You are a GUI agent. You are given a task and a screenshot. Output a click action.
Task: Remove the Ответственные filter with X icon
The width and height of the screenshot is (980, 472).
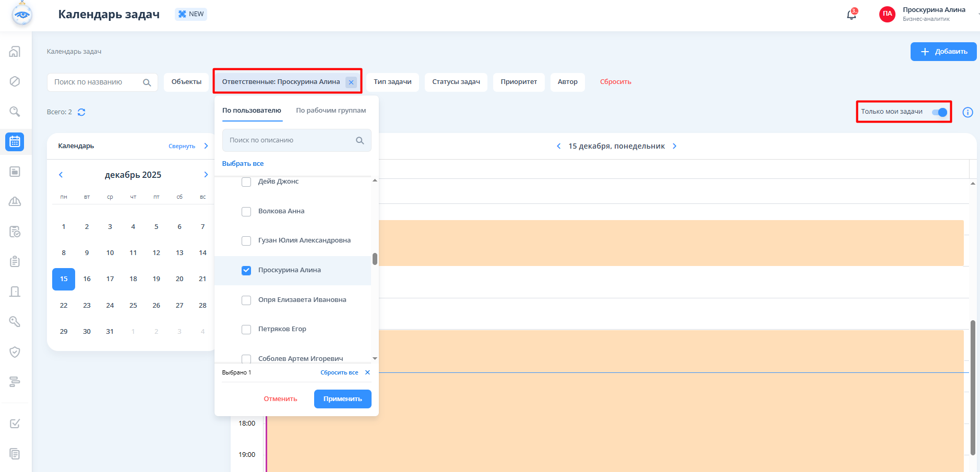point(351,82)
